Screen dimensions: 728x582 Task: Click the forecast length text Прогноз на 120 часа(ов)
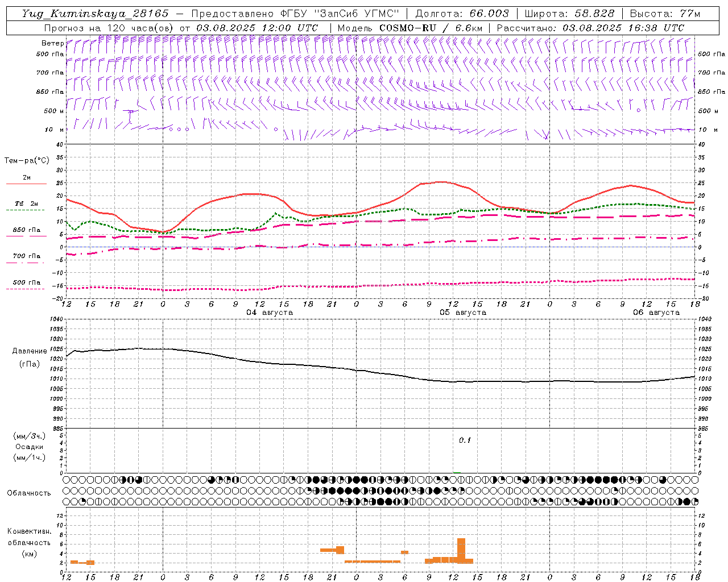(109, 28)
